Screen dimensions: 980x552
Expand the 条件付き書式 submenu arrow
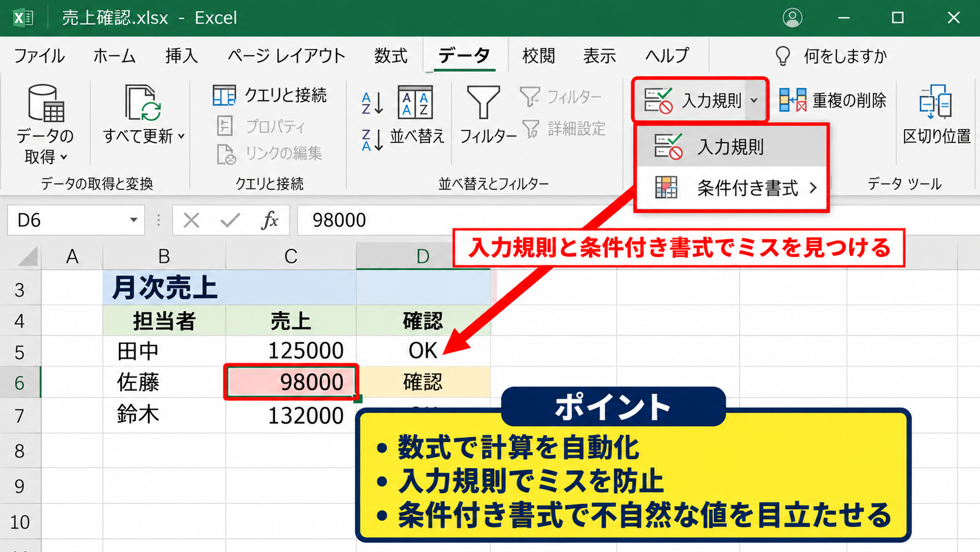813,188
